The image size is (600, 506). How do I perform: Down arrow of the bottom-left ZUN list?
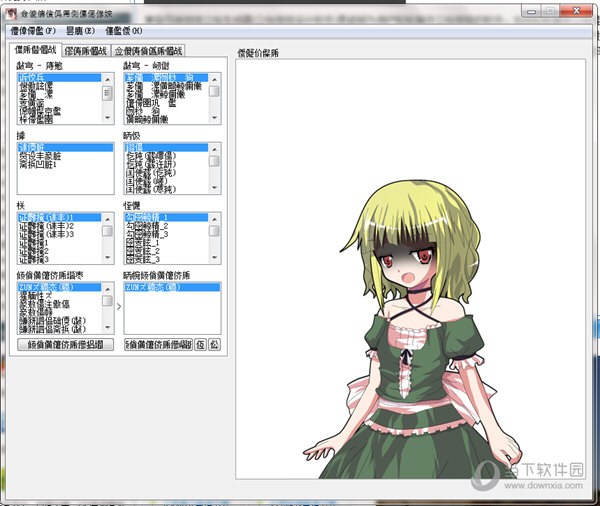point(108,328)
